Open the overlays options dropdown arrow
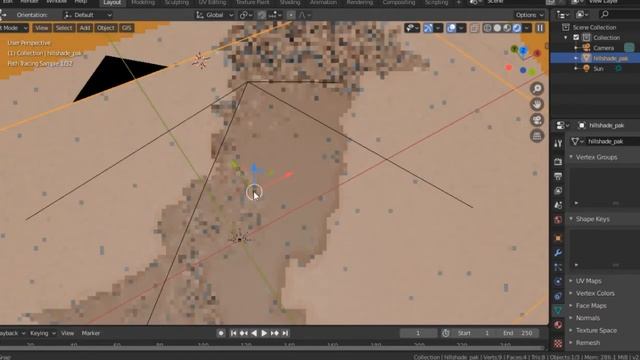Image resolution: width=640 pixels, height=360 pixels. [461, 28]
